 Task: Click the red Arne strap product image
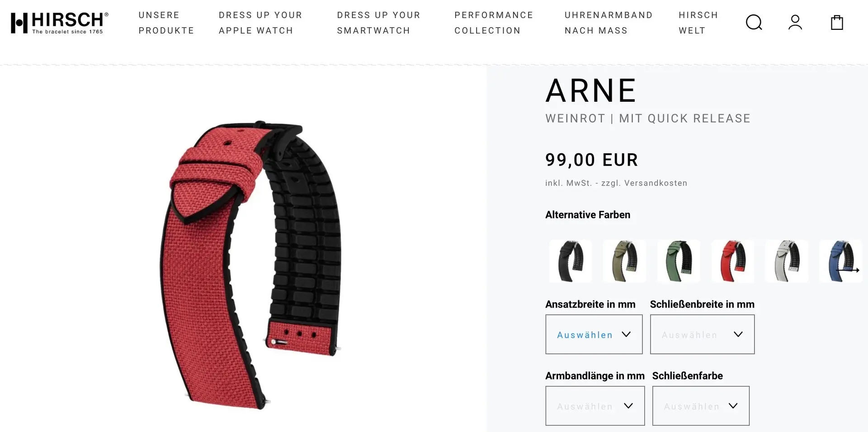click(x=250, y=265)
